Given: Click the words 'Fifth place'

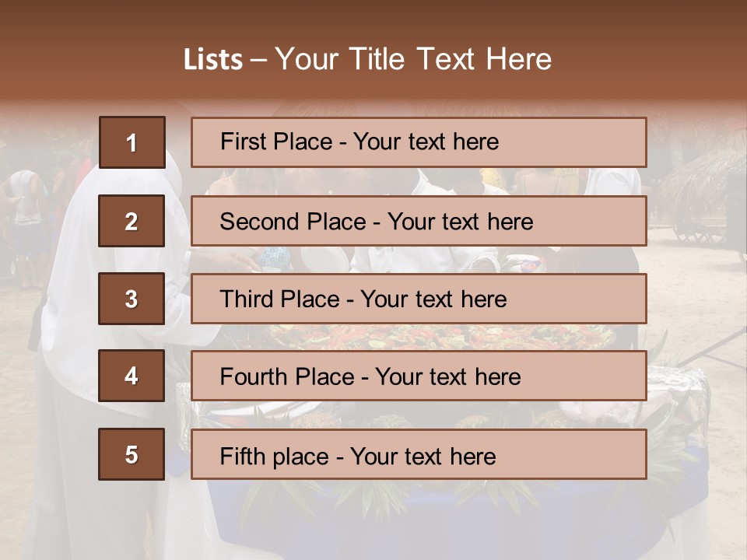Looking at the screenshot, I should click(275, 457).
